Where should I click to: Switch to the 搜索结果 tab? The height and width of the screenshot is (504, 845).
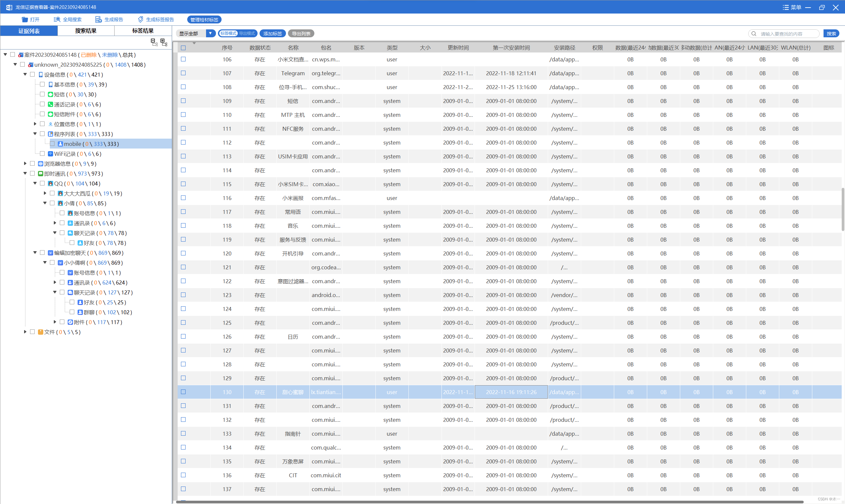[86, 31]
